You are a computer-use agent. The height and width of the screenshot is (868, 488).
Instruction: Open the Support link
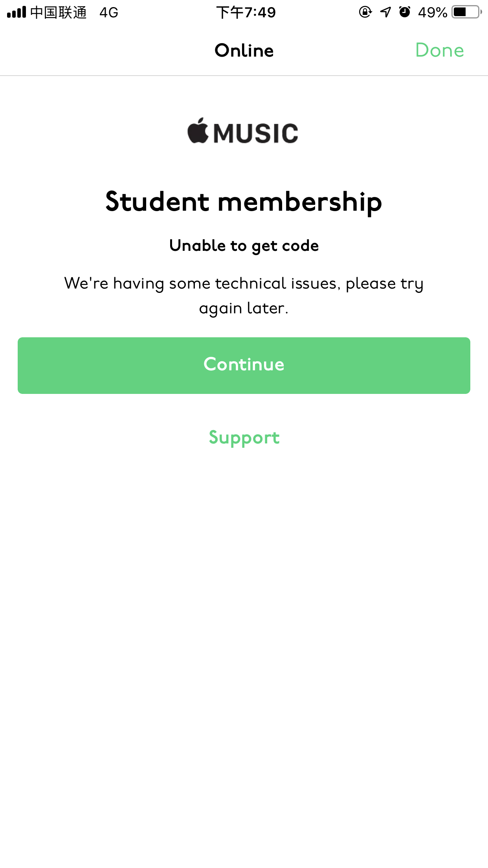(x=244, y=438)
